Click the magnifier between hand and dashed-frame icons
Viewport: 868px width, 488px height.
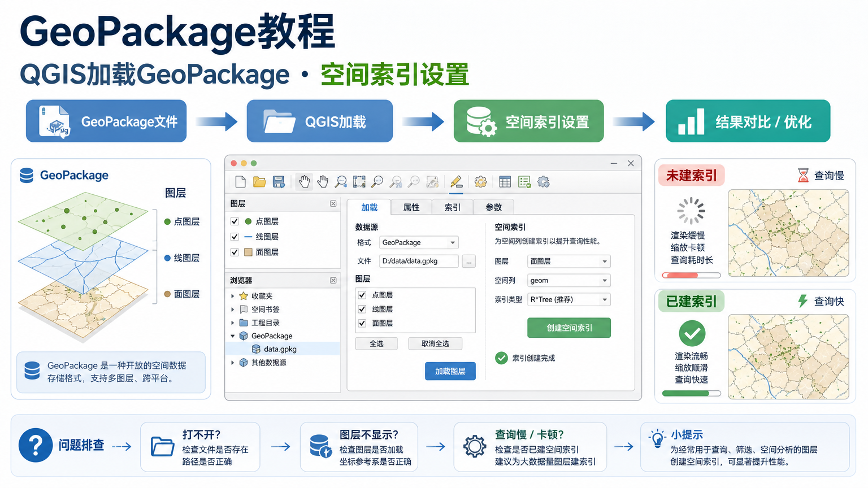(341, 182)
